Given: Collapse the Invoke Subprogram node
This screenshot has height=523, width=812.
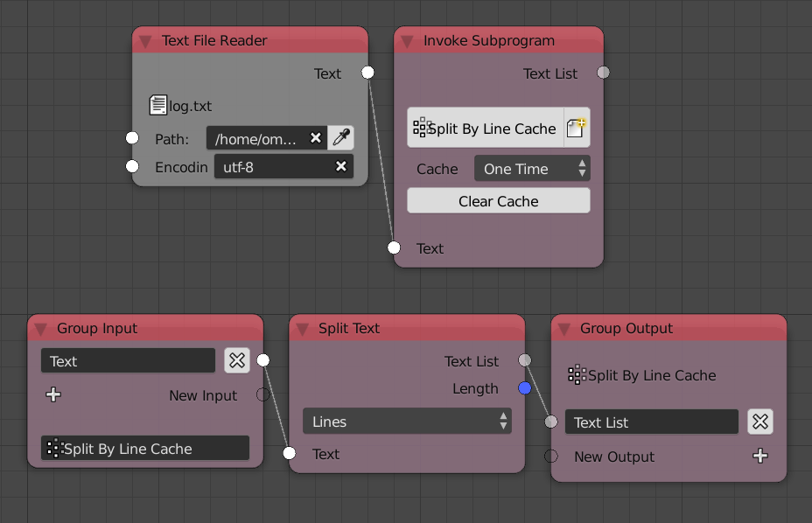Looking at the screenshot, I should [x=407, y=41].
